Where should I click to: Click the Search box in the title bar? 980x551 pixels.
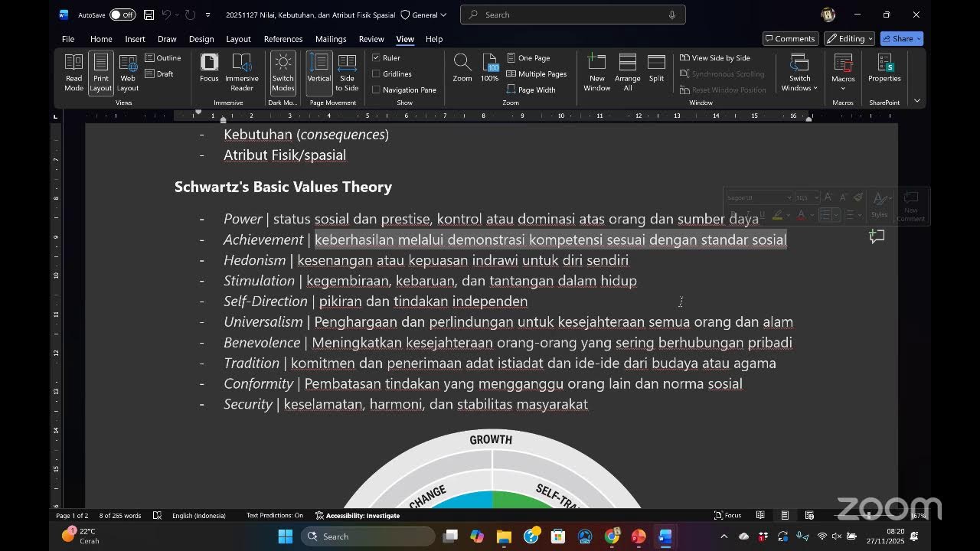(573, 15)
